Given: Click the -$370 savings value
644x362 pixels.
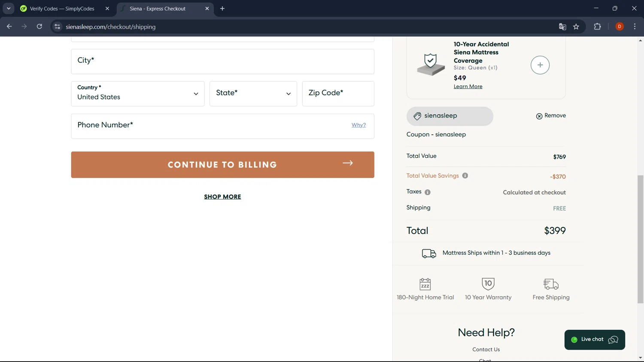Looking at the screenshot, I should pos(558,177).
